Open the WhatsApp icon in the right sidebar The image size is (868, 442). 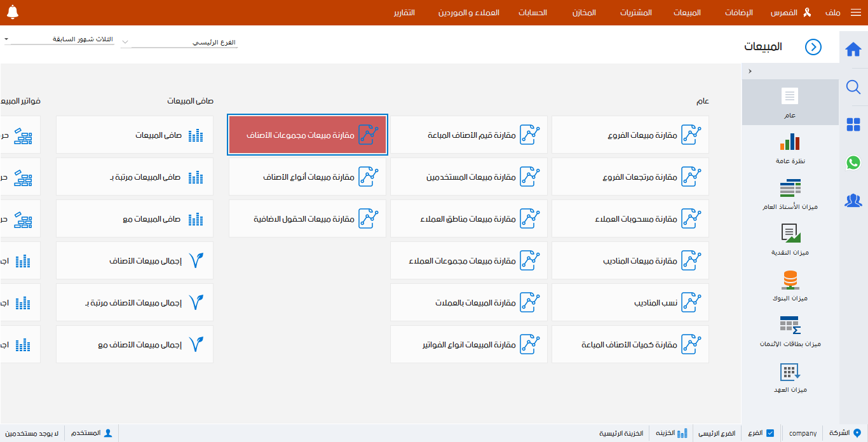853,163
